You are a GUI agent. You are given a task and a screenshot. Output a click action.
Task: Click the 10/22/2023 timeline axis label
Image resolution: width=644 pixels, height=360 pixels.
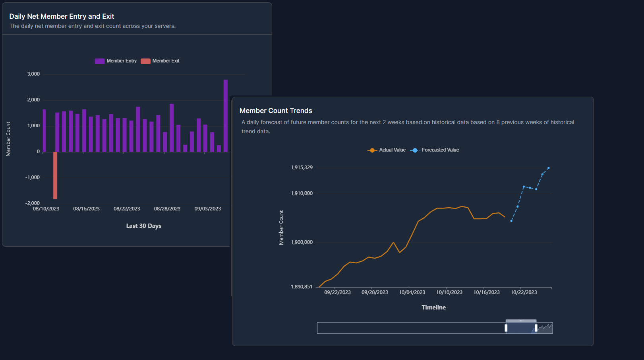524,292
